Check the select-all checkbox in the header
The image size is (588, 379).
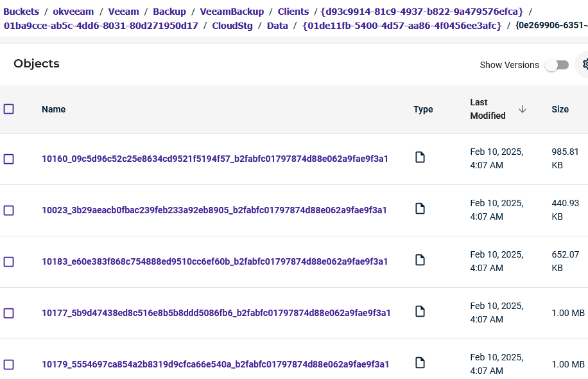coord(9,109)
